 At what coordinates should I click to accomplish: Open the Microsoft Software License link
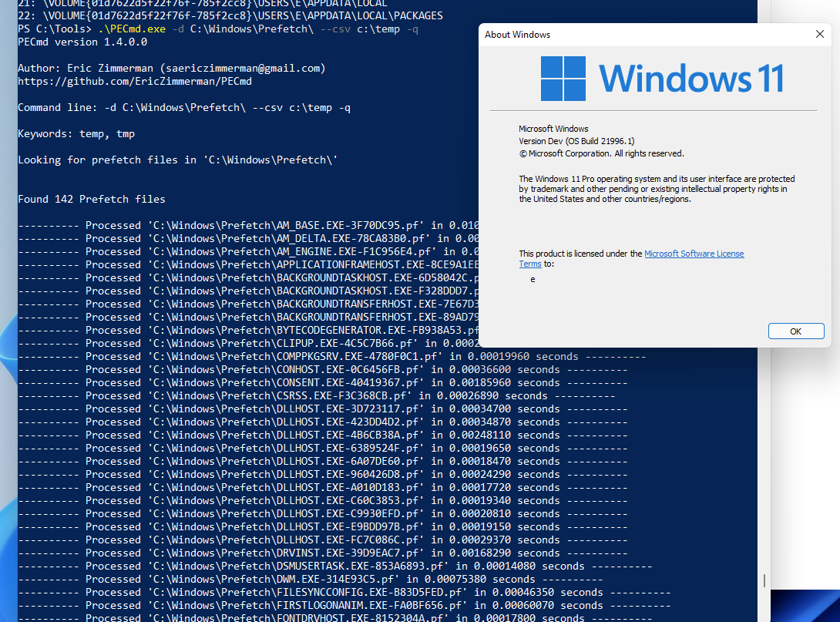click(x=694, y=254)
